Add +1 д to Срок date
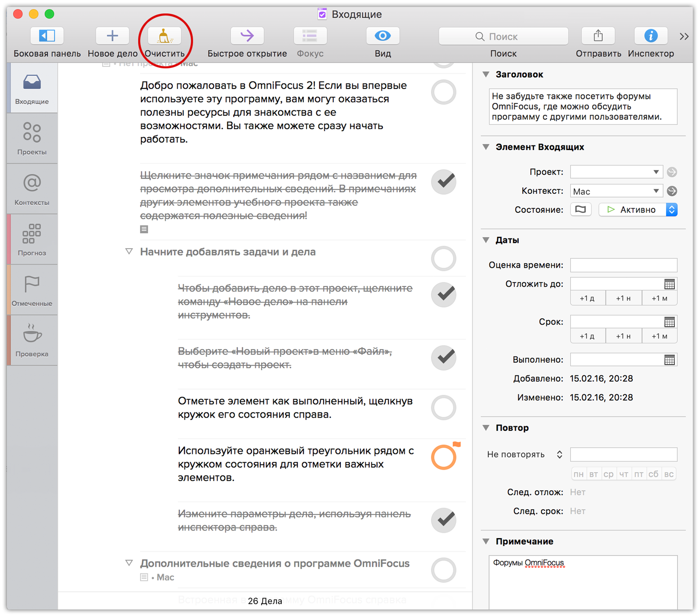This screenshot has height=616, width=699. (x=588, y=336)
